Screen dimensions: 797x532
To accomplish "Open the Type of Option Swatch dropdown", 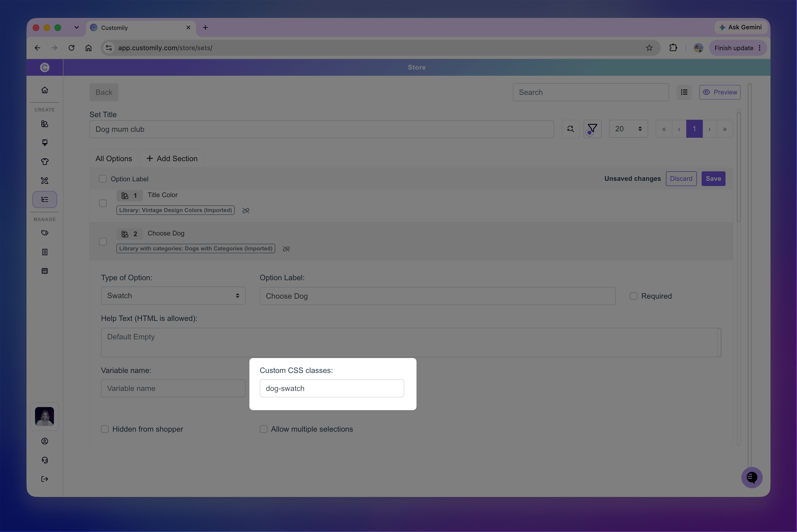I will point(173,296).
